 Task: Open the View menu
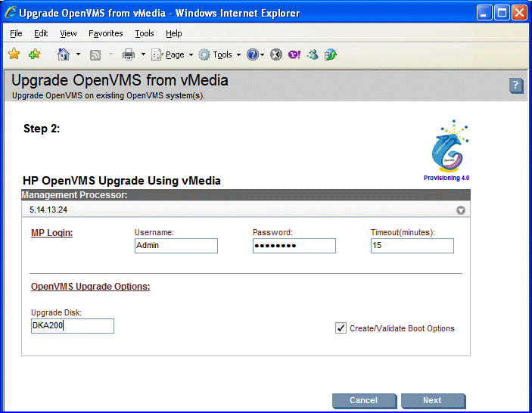pyautogui.click(x=68, y=33)
